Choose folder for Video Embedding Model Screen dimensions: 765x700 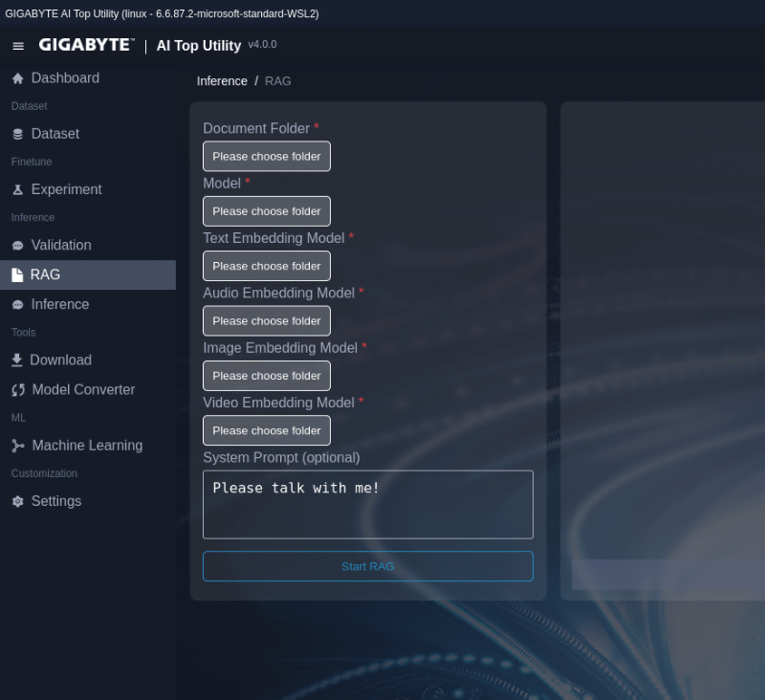(267, 430)
